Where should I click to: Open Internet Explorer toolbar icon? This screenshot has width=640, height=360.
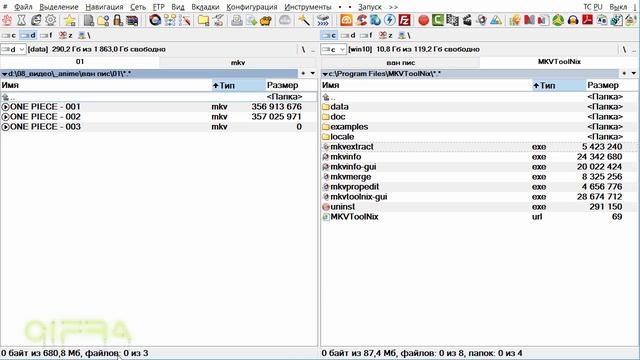36,20
